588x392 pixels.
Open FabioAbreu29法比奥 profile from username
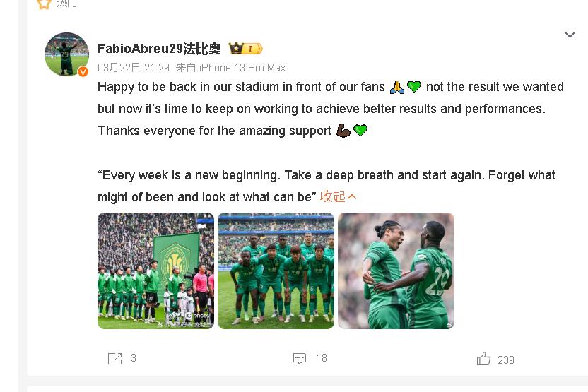click(159, 49)
